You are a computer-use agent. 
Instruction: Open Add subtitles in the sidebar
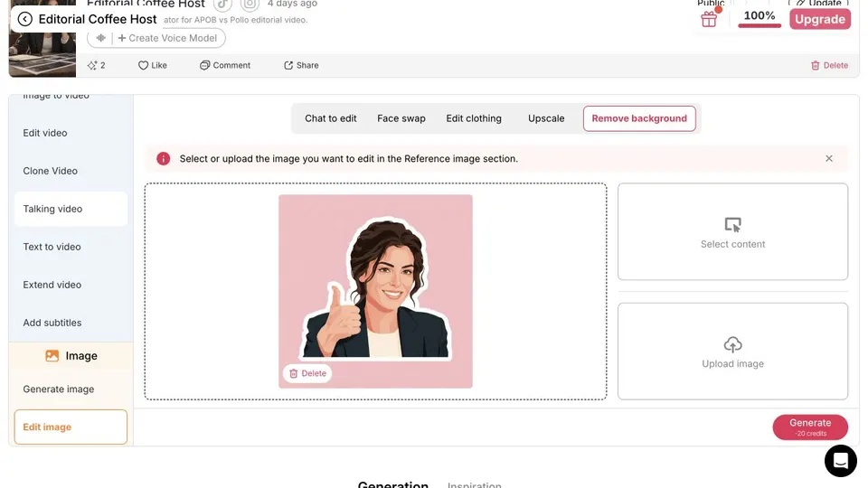(71, 323)
